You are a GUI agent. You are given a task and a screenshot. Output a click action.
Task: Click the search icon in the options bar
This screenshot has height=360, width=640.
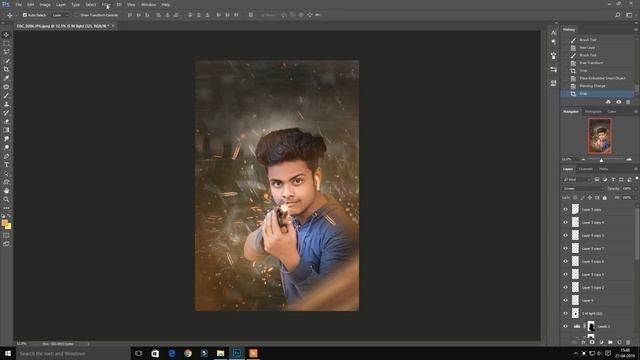[618, 15]
